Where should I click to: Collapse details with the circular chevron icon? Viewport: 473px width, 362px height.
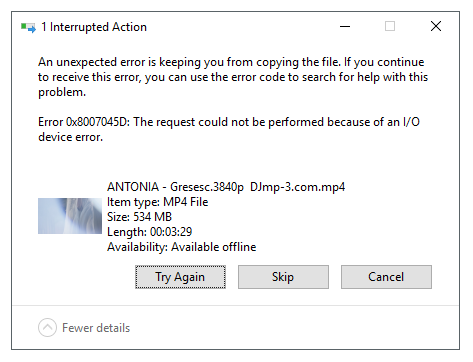pyautogui.click(x=47, y=328)
